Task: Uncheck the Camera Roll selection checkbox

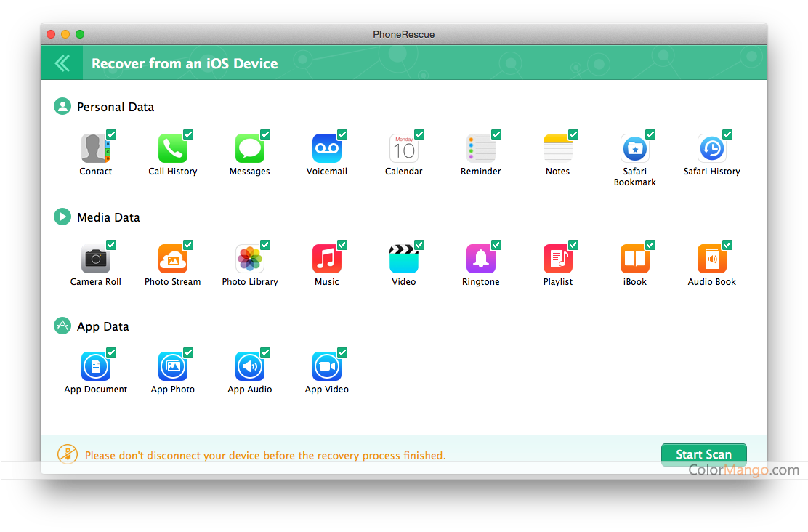Action: click(x=111, y=243)
